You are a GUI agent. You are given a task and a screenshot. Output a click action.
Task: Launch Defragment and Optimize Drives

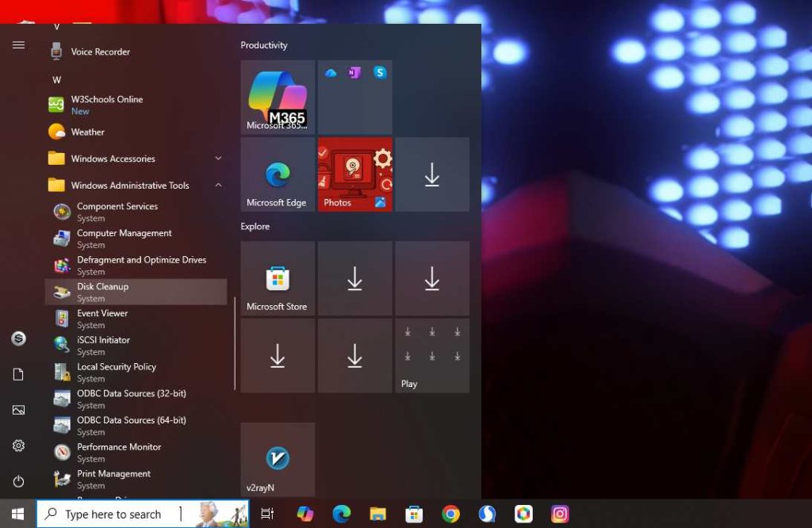coord(136,265)
